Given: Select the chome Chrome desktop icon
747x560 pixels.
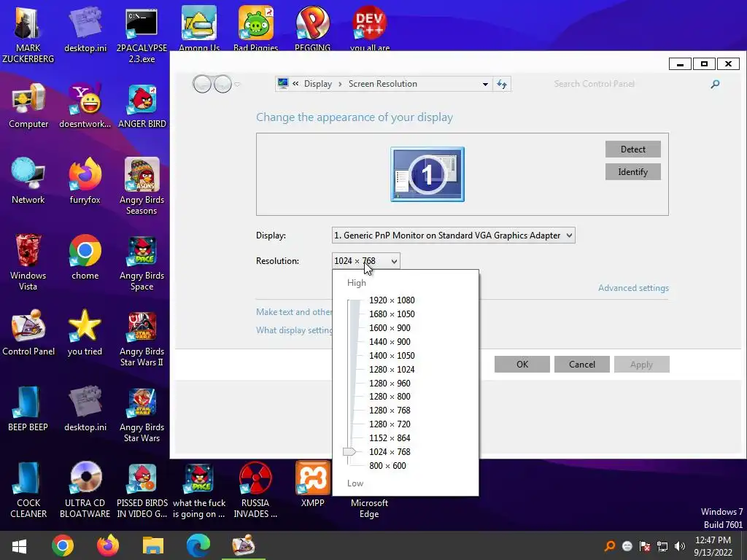Looking at the screenshot, I should 85,257.
